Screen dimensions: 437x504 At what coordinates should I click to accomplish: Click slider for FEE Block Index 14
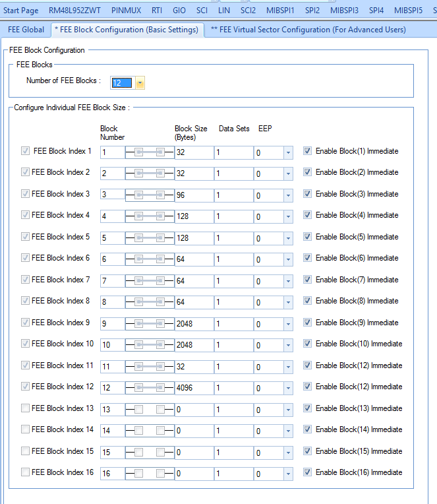(x=150, y=431)
